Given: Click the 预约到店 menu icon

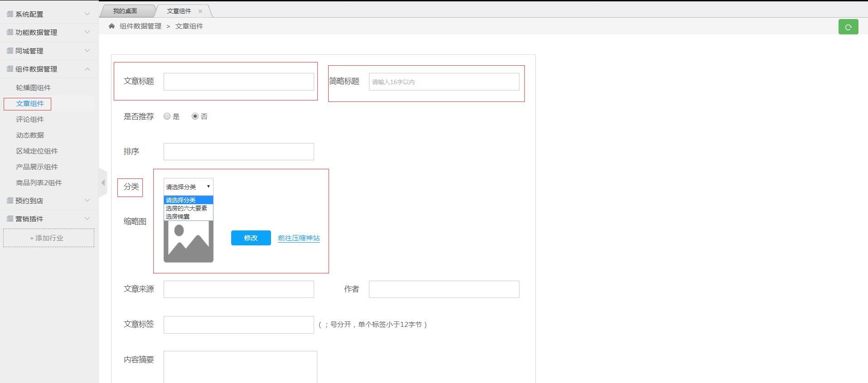Looking at the screenshot, I should [10, 201].
